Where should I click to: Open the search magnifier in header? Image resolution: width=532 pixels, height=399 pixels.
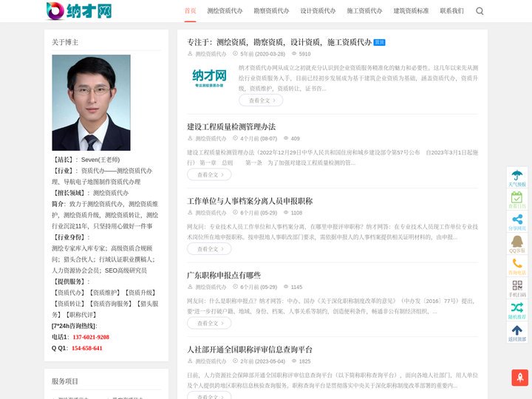(480, 11)
